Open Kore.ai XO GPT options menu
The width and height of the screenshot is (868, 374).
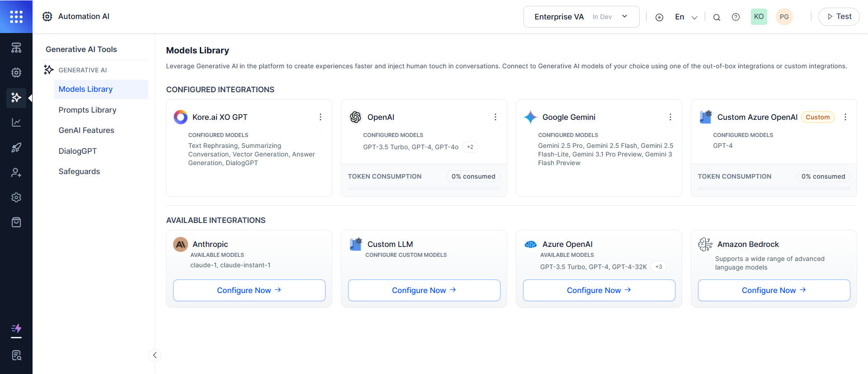click(x=320, y=117)
